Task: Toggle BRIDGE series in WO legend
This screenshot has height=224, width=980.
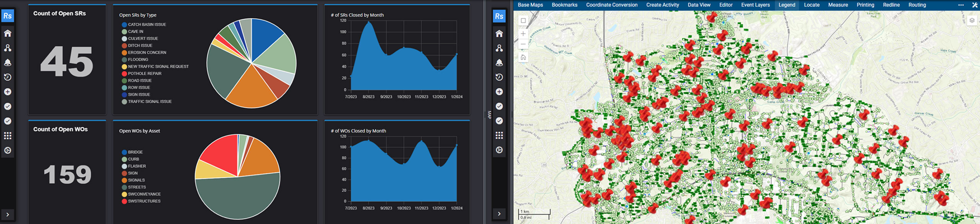Action: pos(132,152)
